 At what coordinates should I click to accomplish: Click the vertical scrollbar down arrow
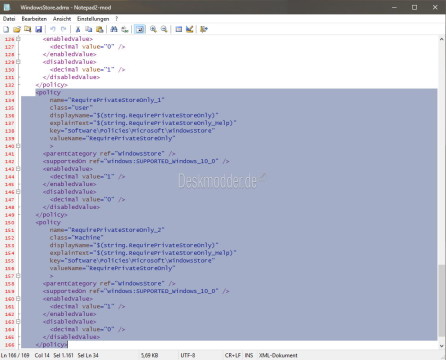(x=442, y=345)
